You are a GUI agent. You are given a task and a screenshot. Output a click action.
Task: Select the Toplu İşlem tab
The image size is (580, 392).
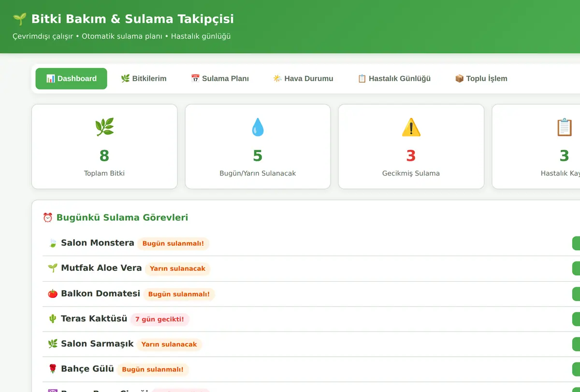click(x=481, y=78)
